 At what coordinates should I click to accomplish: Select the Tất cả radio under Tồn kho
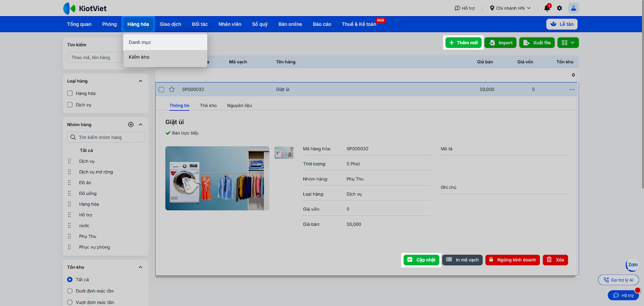pos(70,279)
